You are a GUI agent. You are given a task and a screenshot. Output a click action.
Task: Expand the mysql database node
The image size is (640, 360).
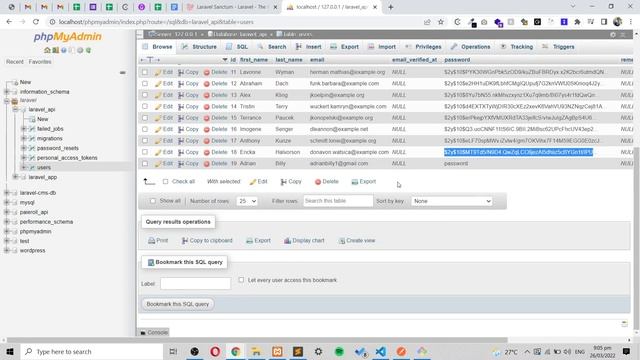click(x=7, y=202)
